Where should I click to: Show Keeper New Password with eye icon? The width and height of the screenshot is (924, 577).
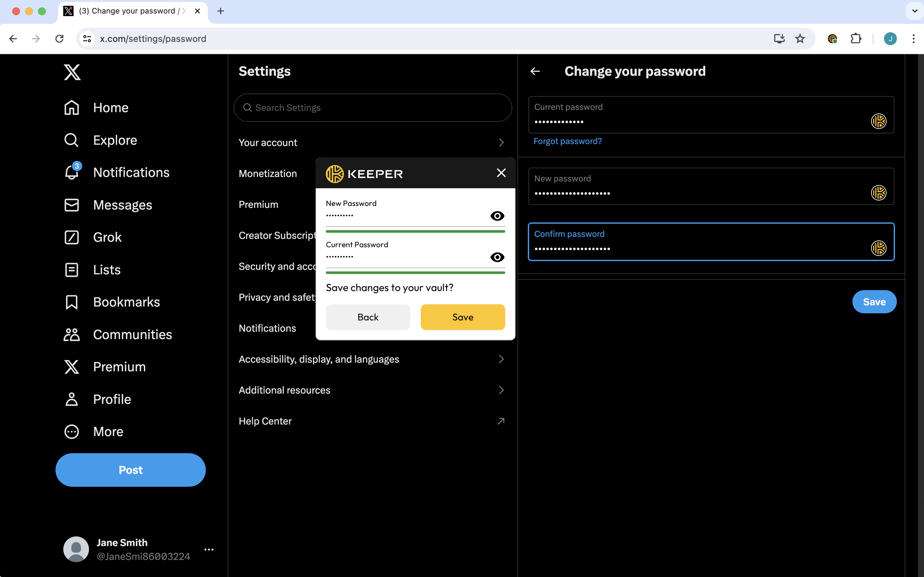click(x=497, y=216)
